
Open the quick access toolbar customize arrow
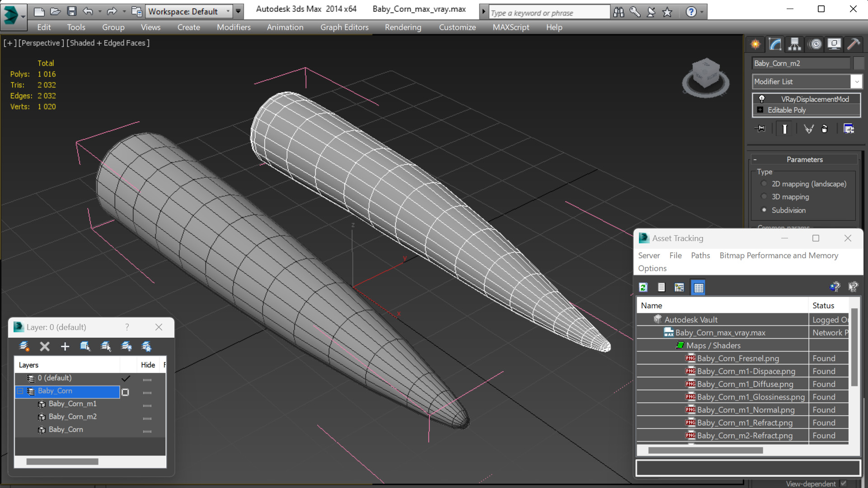pyautogui.click(x=238, y=11)
